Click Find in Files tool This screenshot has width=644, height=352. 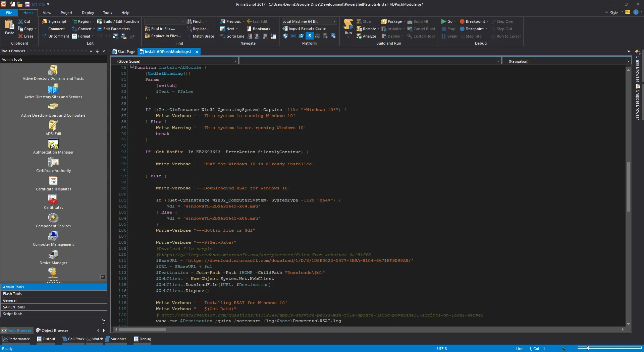tap(160, 28)
